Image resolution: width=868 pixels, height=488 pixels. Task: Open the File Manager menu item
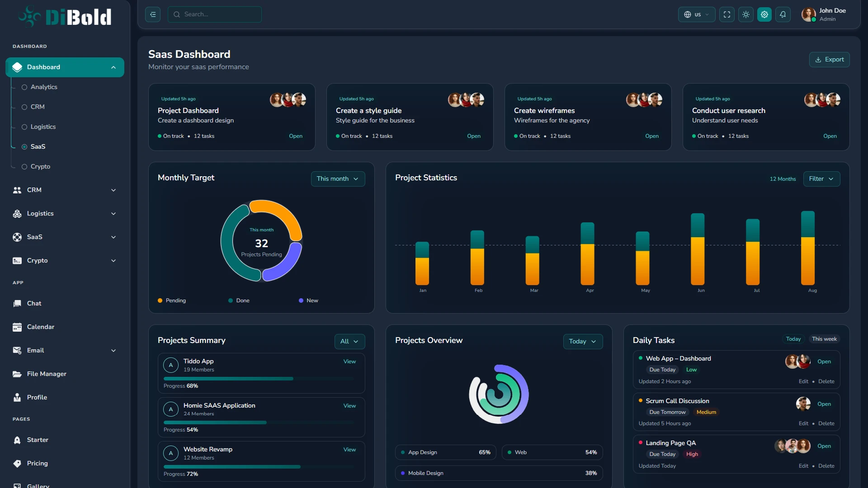(x=65, y=374)
